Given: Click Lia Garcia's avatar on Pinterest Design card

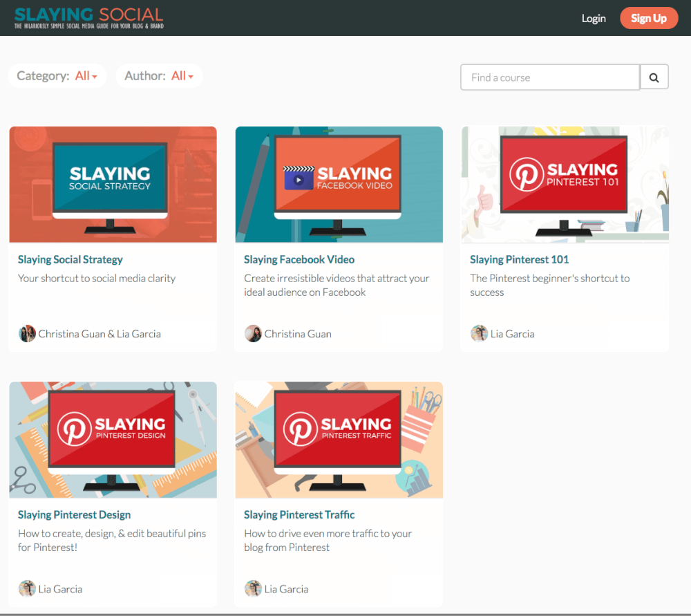Looking at the screenshot, I should (x=27, y=588).
